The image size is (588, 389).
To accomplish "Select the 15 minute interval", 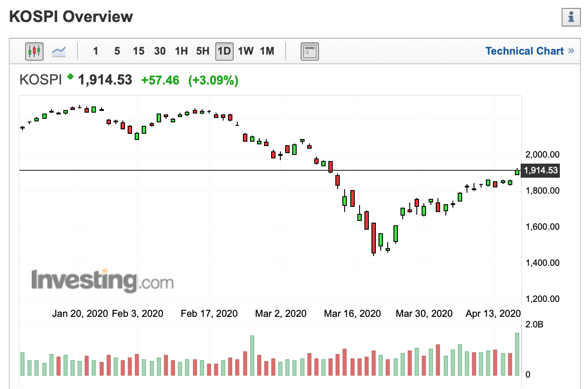I will pos(139,51).
